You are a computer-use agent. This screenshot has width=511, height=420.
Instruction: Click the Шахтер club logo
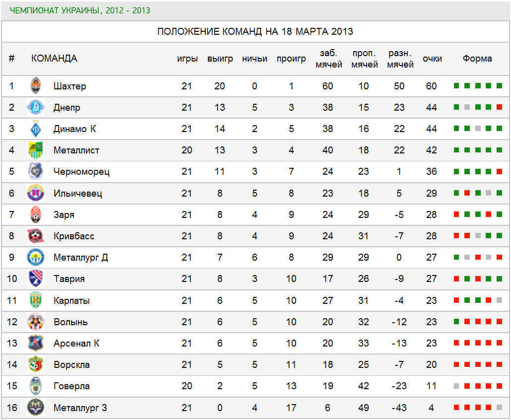tap(36, 86)
